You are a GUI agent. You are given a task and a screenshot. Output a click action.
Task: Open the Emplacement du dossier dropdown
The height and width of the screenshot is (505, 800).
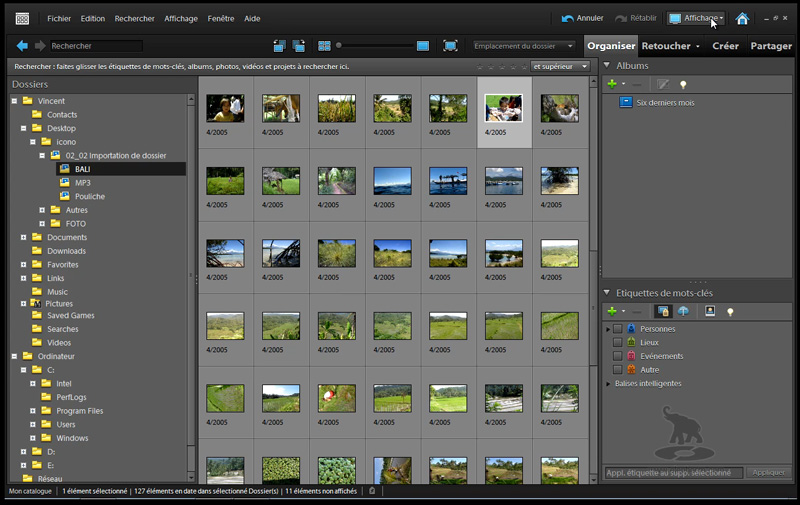[x=523, y=46]
